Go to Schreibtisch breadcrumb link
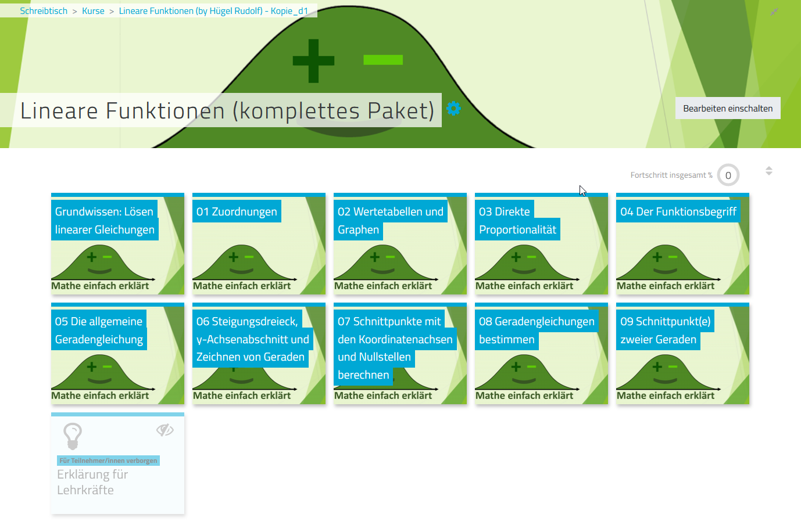 (x=44, y=11)
